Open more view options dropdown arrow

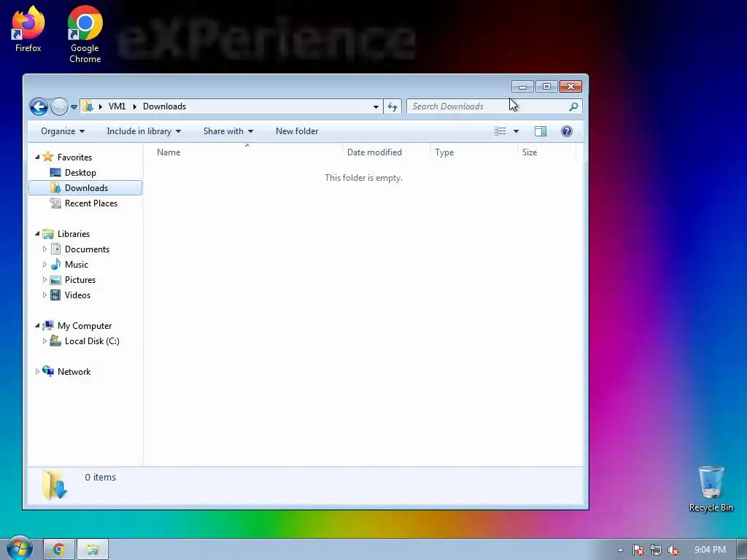516,131
